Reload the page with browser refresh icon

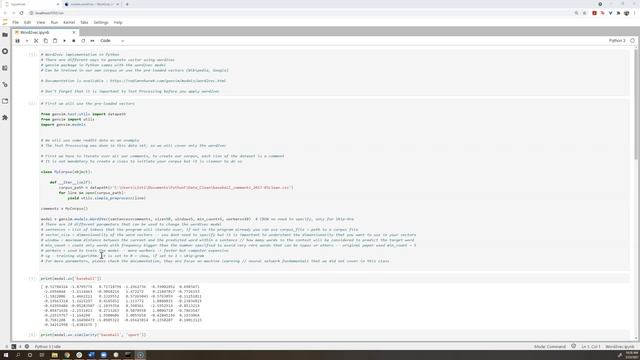pyautogui.click(x=22, y=13)
